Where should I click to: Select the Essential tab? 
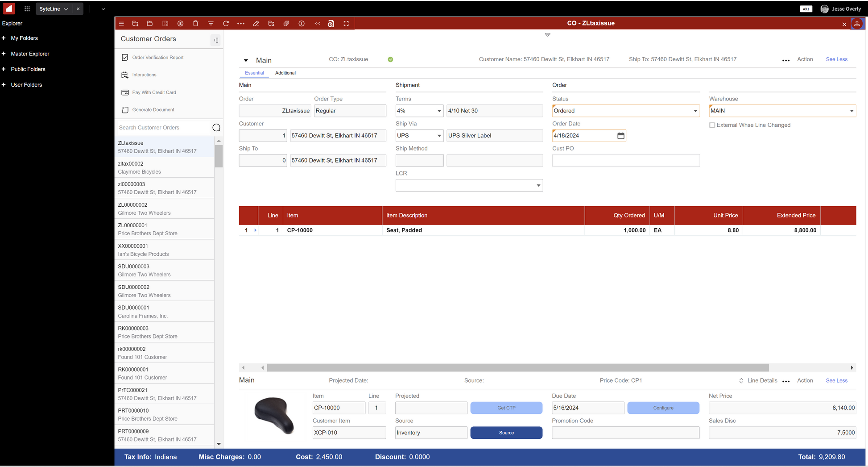tap(254, 73)
